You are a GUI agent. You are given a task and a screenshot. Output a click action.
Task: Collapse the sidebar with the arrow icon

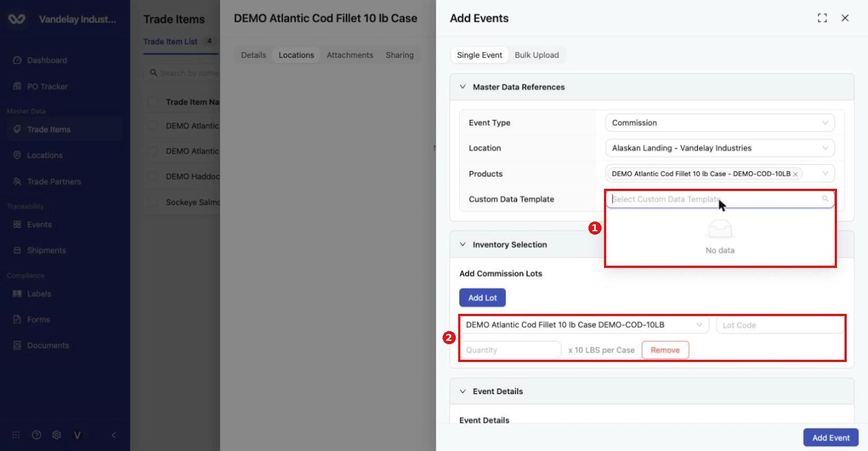[x=114, y=435]
